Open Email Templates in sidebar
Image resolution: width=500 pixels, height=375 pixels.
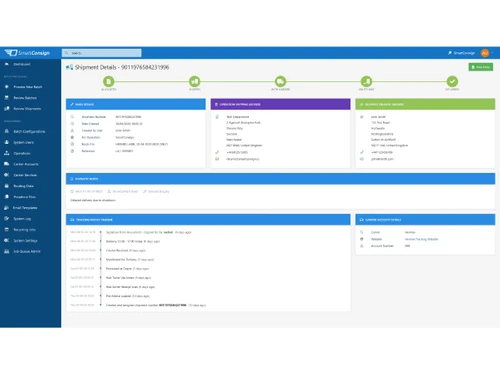[x=25, y=208]
